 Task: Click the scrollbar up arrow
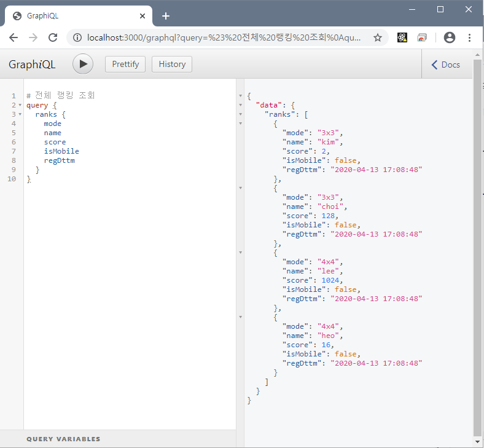477,55
